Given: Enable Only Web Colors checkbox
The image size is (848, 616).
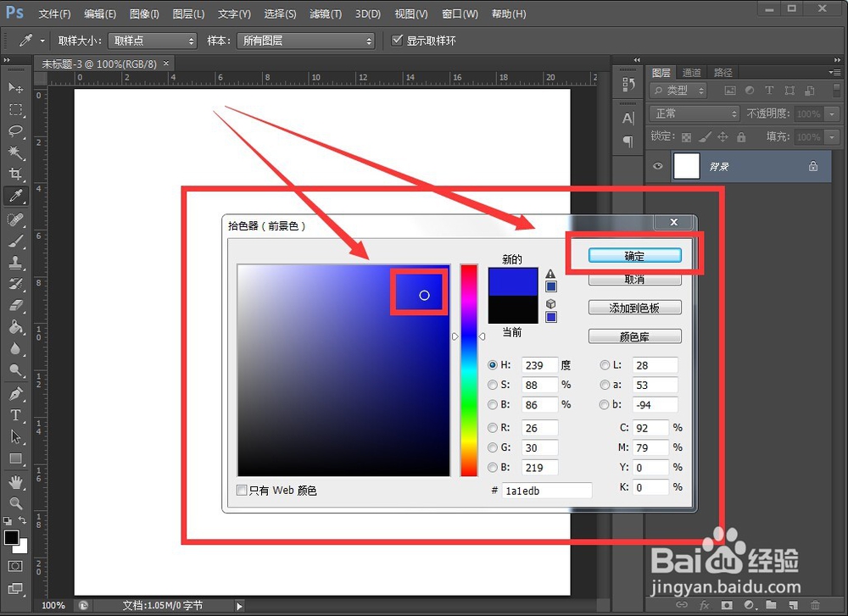Looking at the screenshot, I should coord(242,490).
